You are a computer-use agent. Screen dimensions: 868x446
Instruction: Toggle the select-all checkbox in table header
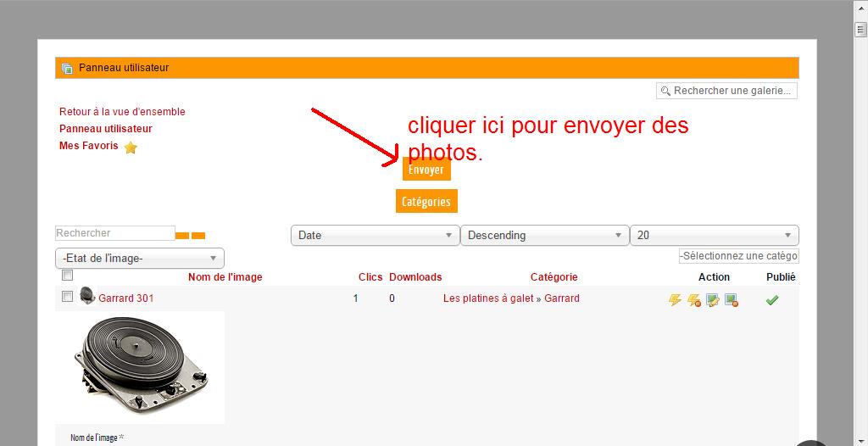(x=68, y=276)
